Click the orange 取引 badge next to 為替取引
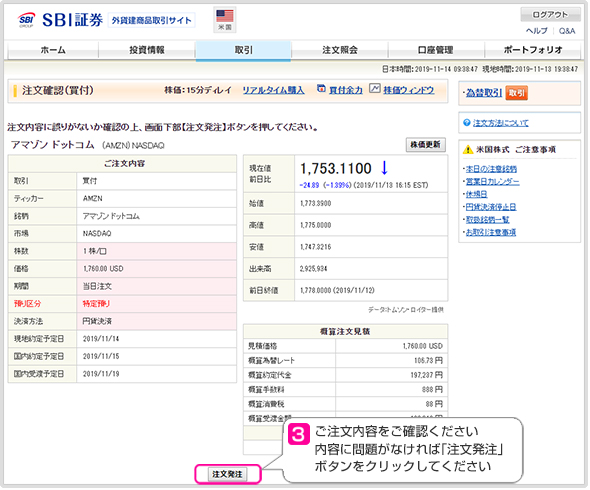Image resolution: width=590 pixels, height=490 pixels. [517, 93]
